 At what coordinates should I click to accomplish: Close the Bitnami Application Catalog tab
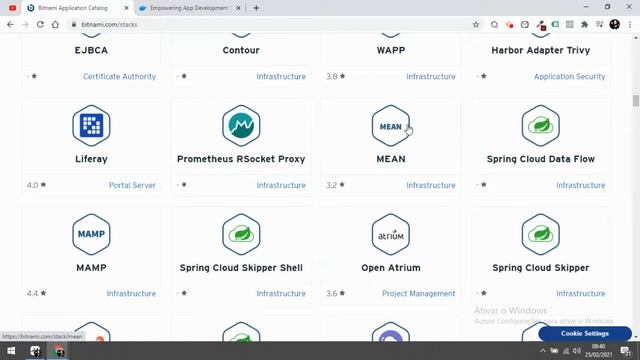tap(126, 8)
